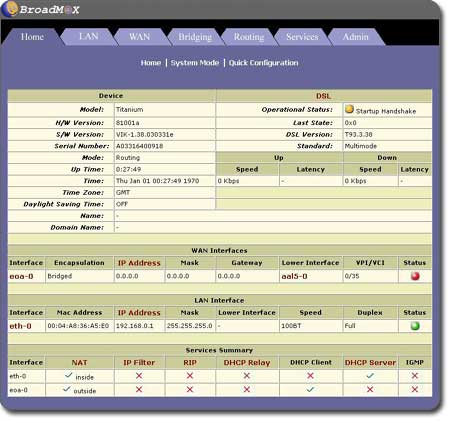This screenshot has width=450, height=421.
Task: Click NAT checkmark in eoa-0 row
Action: pos(67,389)
